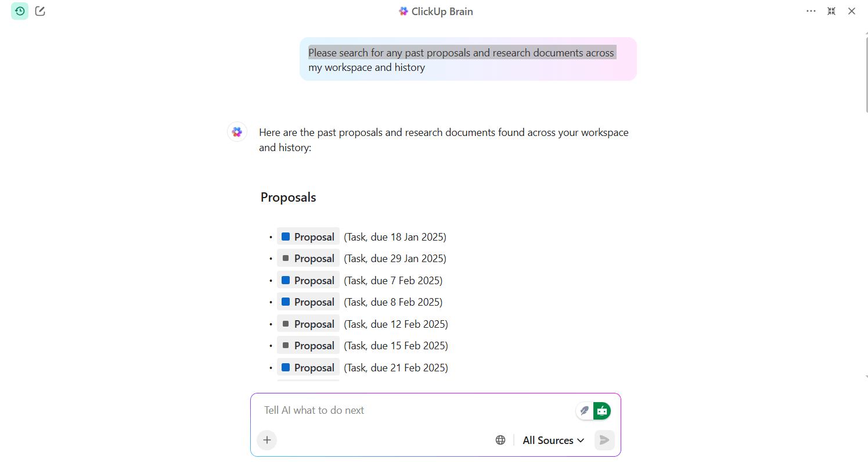Open the Proposal task due 29 Jan 2025

(308, 259)
